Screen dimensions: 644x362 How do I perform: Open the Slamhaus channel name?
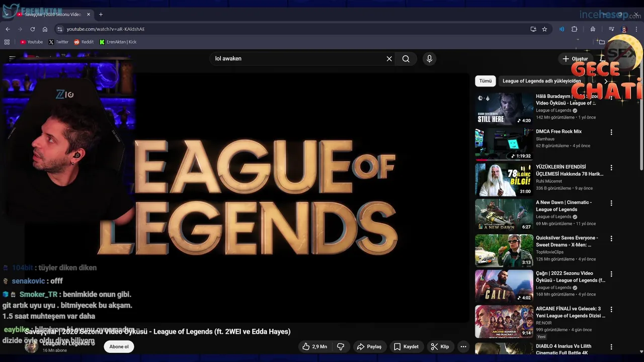point(545,139)
